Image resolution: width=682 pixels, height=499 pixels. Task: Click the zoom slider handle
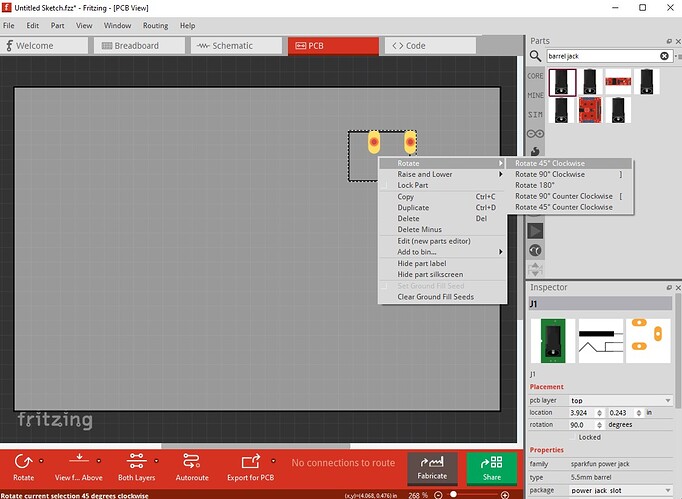pos(454,495)
